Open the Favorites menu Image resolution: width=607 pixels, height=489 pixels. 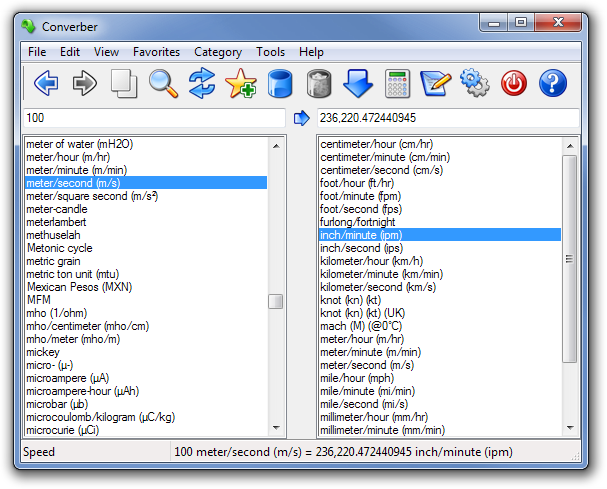tap(156, 52)
